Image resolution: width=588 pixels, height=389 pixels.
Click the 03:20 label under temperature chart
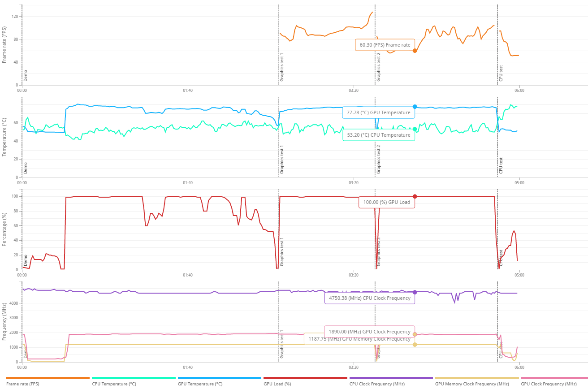(x=354, y=182)
